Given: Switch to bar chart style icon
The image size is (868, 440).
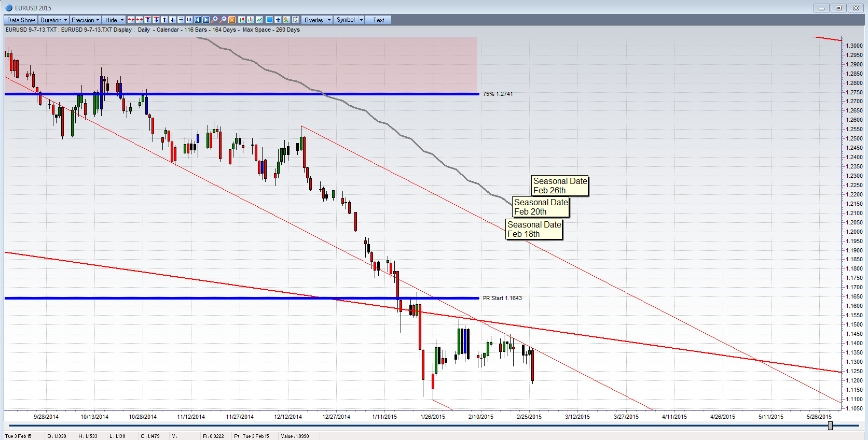Looking at the screenshot, I should point(251,20).
